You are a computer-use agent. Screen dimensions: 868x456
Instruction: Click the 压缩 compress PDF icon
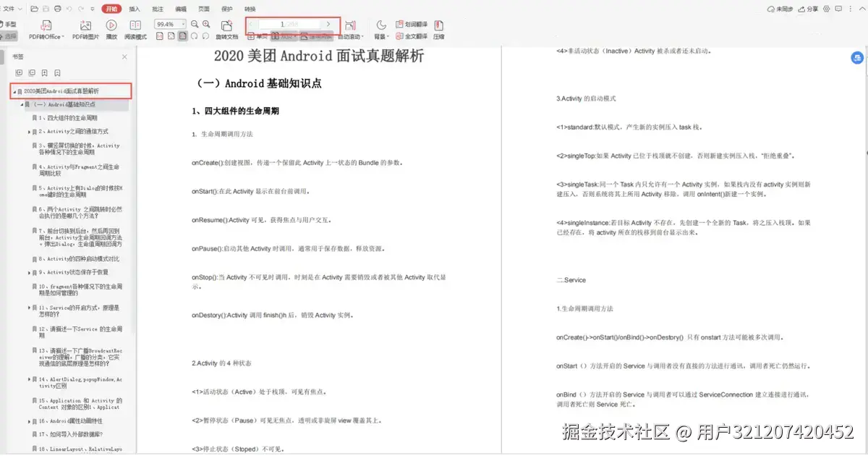(438, 25)
